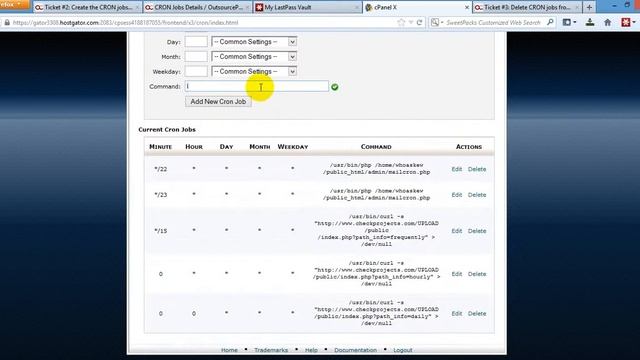This screenshot has width=640, height=360.
Task: Select the path_info=hourly command text
Action: click(x=376, y=273)
